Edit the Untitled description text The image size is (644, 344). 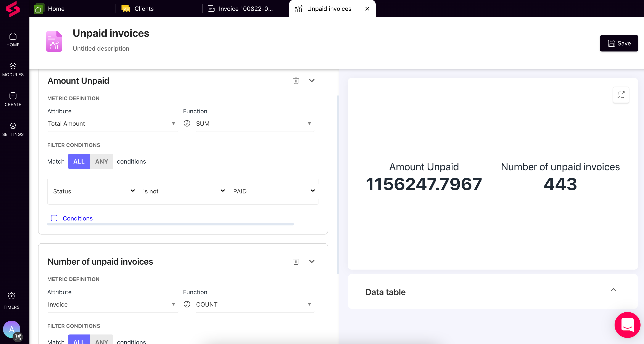coord(101,48)
